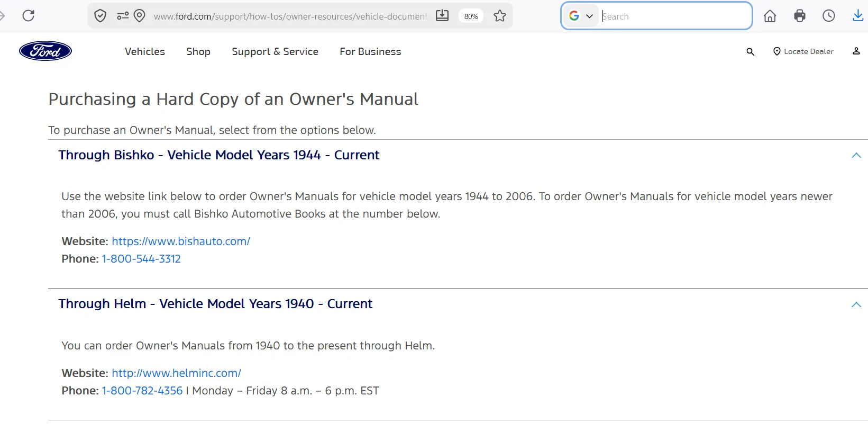Open the tracking protection shield icon
Image resolution: width=868 pixels, height=432 pixels.
pyautogui.click(x=100, y=16)
